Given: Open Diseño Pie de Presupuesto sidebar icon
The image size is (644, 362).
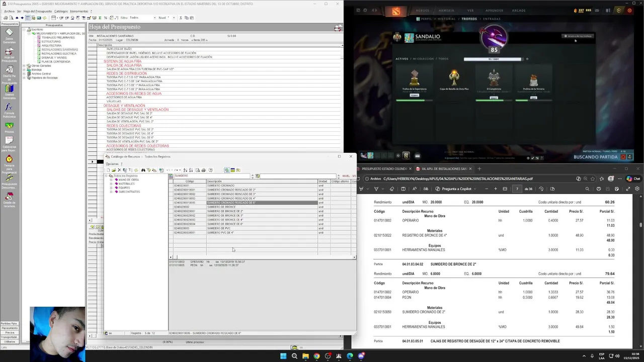Looking at the screenshot, I should pyautogui.click(x=9, y=75).
